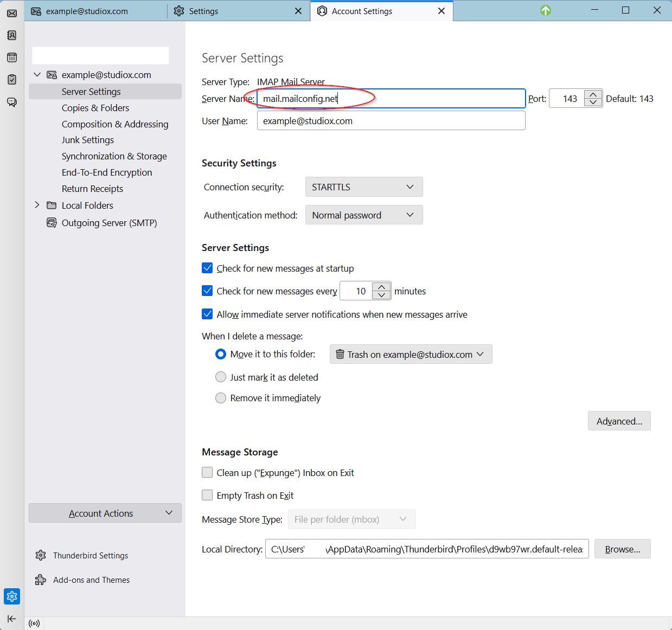Open Junk Settings
The height and width of the screenshot is (630, 672).
pyautogui.click(x=88, y=140)
